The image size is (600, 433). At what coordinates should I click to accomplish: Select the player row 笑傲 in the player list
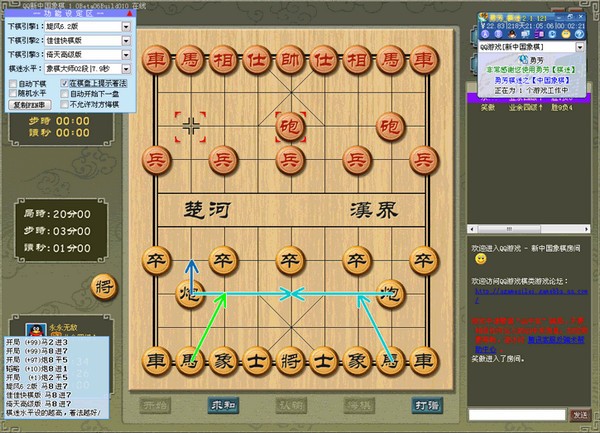(x=528, y=108)
